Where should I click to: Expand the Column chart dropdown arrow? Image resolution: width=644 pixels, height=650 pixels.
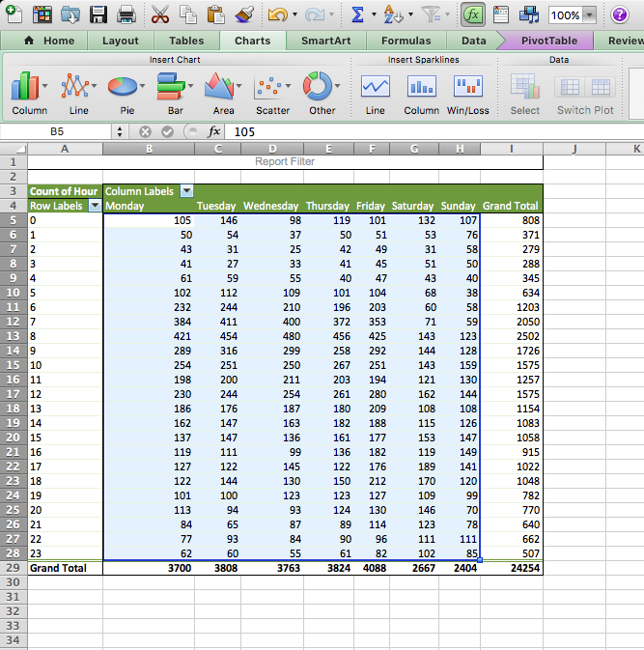tap(44, 86)
